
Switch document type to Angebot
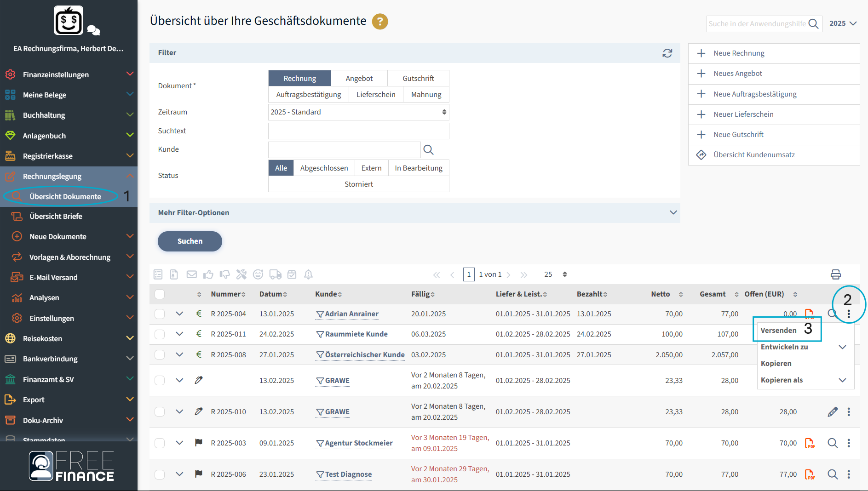coord(359,79)
